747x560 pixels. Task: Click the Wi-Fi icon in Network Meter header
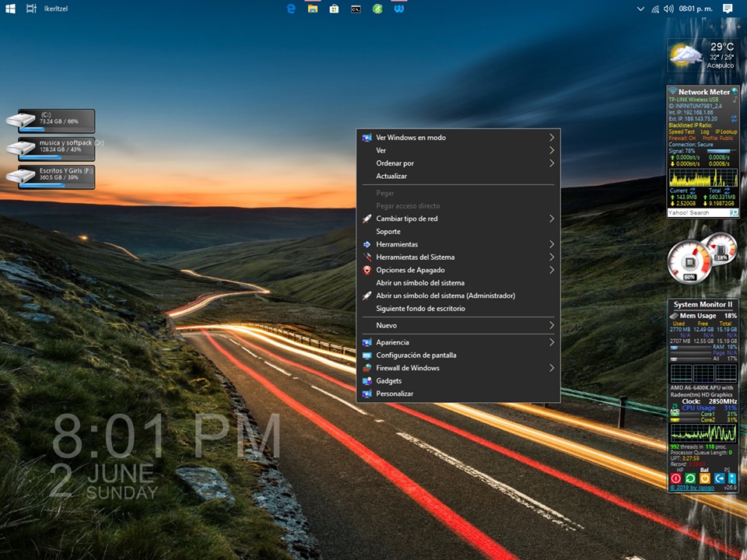coord(672,91)
